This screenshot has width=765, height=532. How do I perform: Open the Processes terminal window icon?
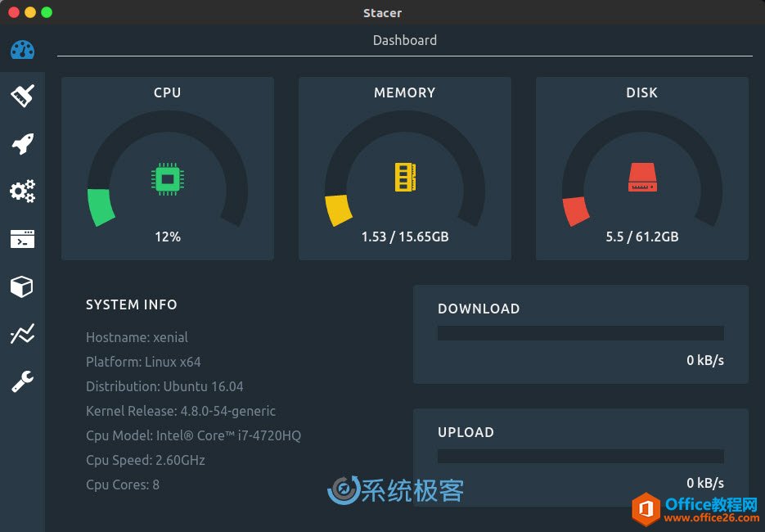[22, 239]
